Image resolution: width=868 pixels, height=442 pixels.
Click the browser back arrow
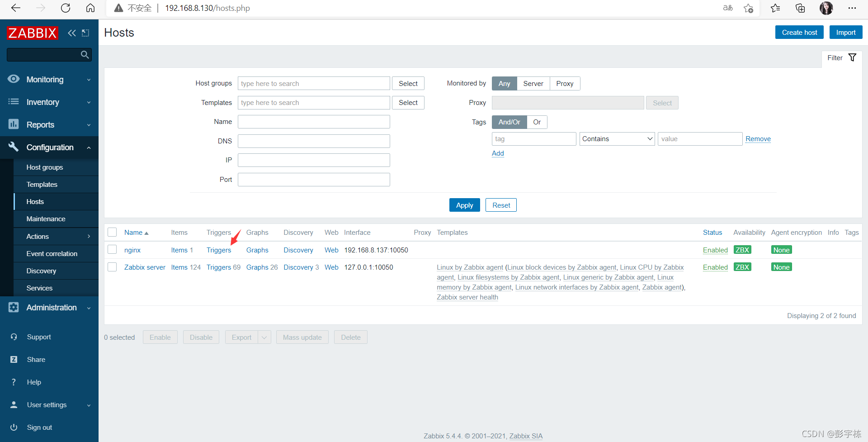tap(16, 8)
